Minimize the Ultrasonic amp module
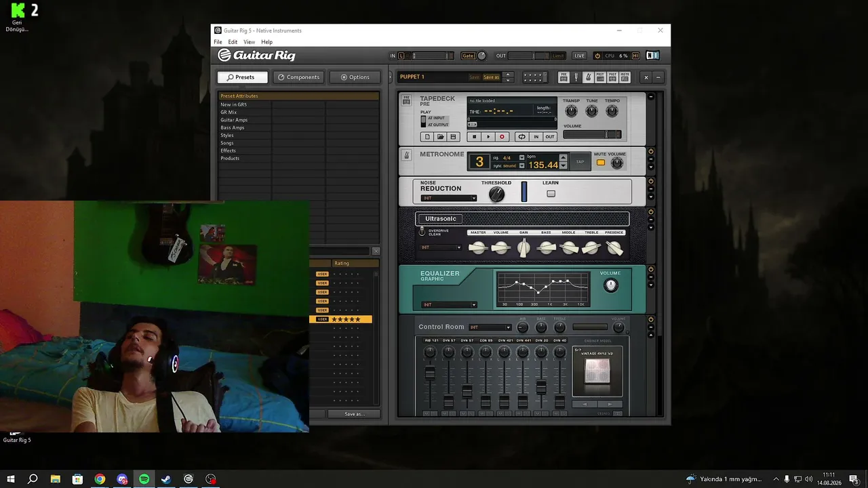 point(651,220)
